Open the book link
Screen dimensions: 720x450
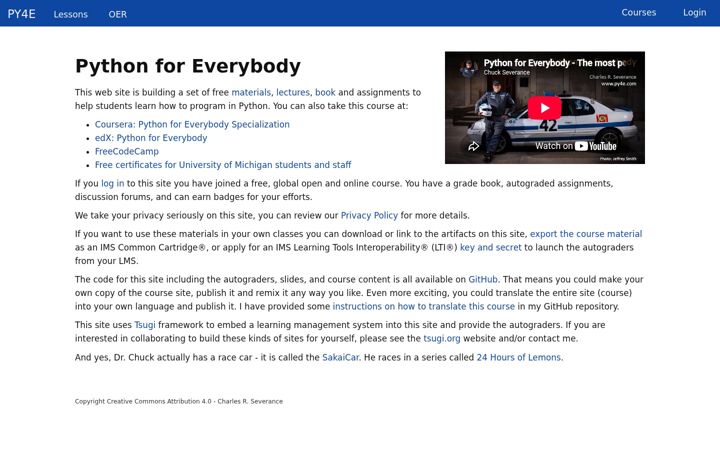click(x=325, y=92)
